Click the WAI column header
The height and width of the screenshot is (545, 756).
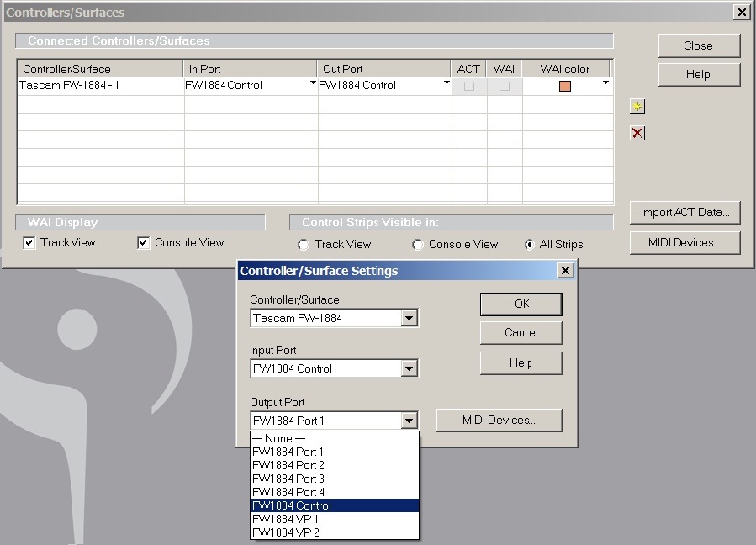(505, 69)
